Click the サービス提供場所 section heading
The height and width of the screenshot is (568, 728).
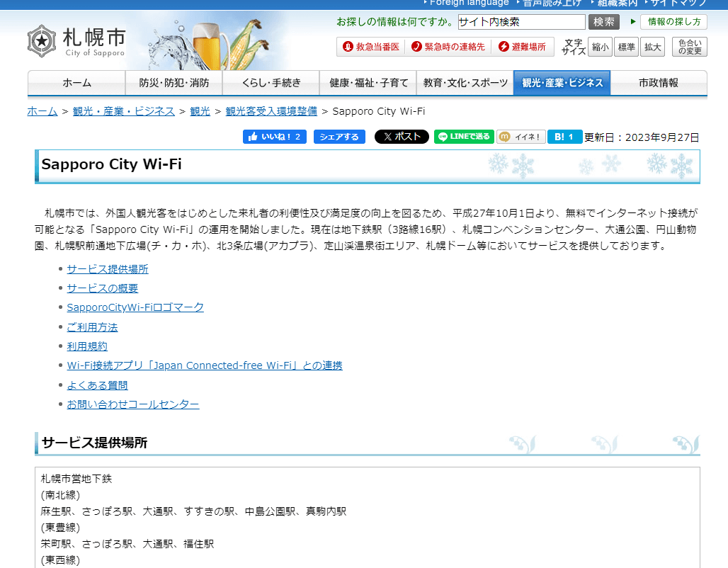tap(94, 443)
